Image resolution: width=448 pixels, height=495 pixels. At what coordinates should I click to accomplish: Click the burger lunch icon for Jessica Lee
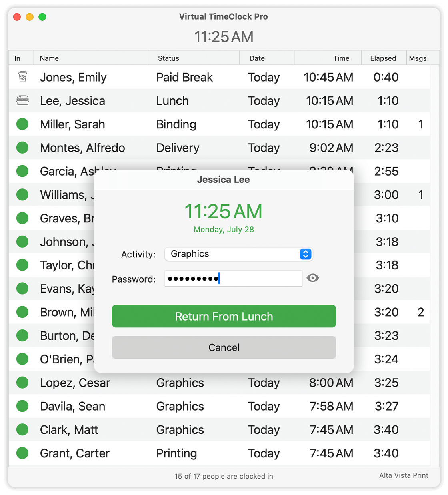tap(22, 100)
